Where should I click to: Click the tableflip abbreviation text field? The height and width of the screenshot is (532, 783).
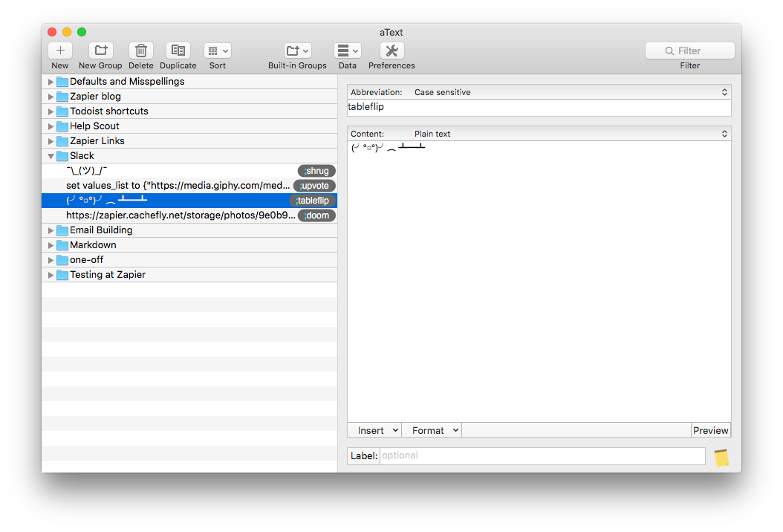point(539,108)
